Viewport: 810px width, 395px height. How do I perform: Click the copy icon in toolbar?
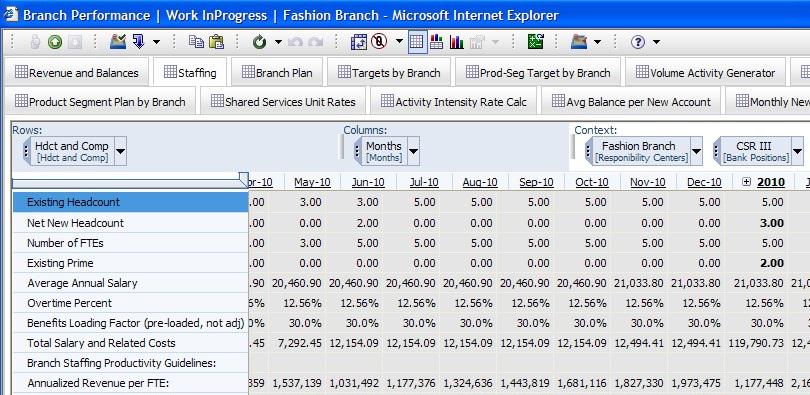click(x=196, y=42)
